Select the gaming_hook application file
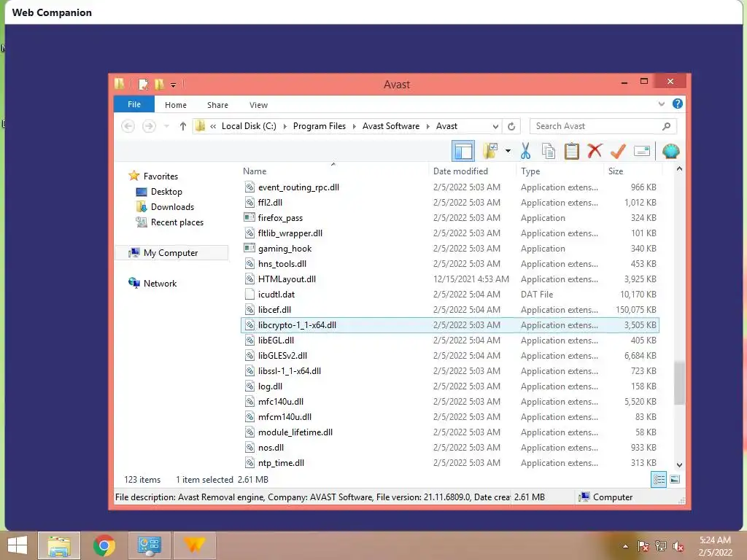The height and width of the screenshot is (560, 747). click(449, 248)
